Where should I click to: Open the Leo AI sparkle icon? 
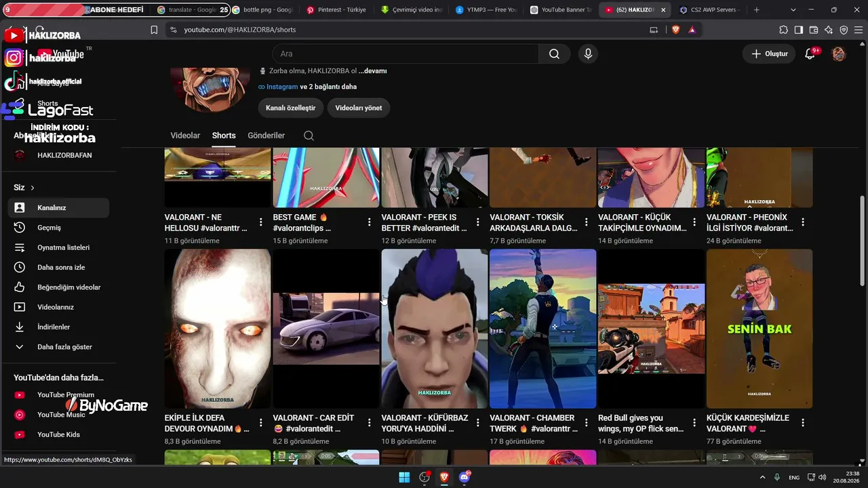pos(829,30)
